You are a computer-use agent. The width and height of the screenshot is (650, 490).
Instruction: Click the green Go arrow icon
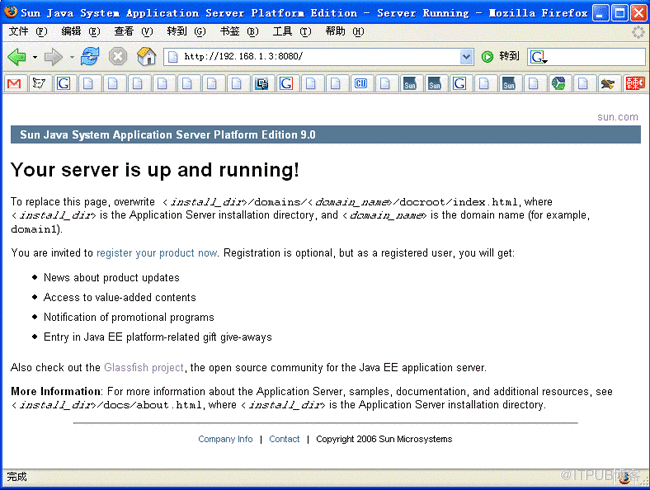point(488,56)
